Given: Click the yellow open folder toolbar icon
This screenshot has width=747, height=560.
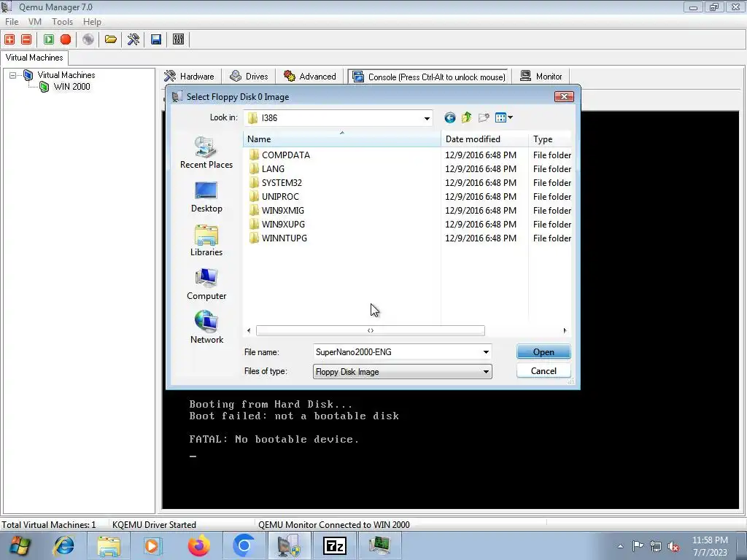Looking at the screenshot, I should 111,39.
